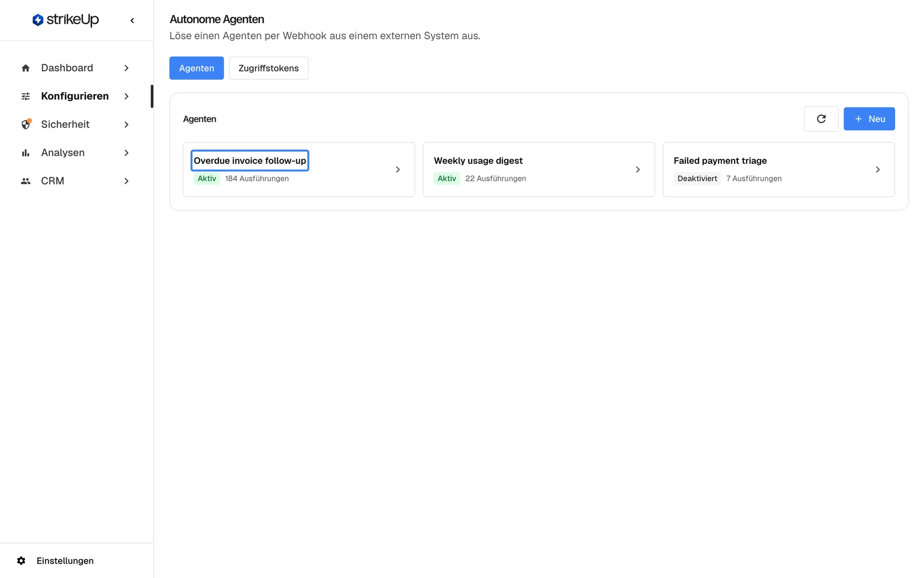The image size is (924, 578).
Task: Click the Dashboard home icon
Action: point(26,68)
